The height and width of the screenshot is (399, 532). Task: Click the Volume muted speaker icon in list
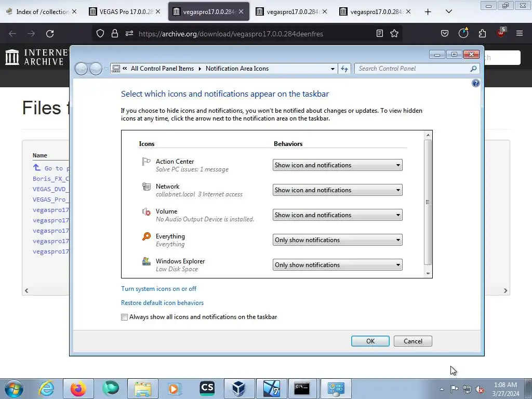click(146, 212)
